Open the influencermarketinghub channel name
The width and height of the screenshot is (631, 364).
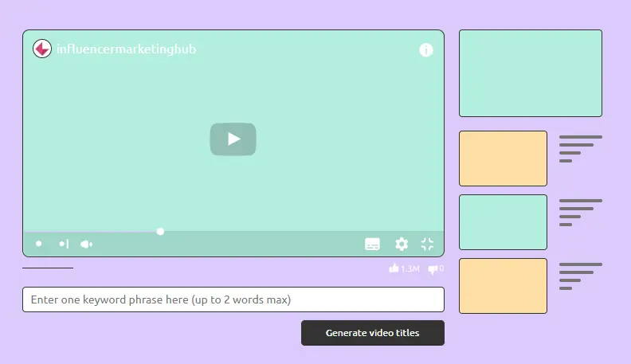[x=127, y=49]
